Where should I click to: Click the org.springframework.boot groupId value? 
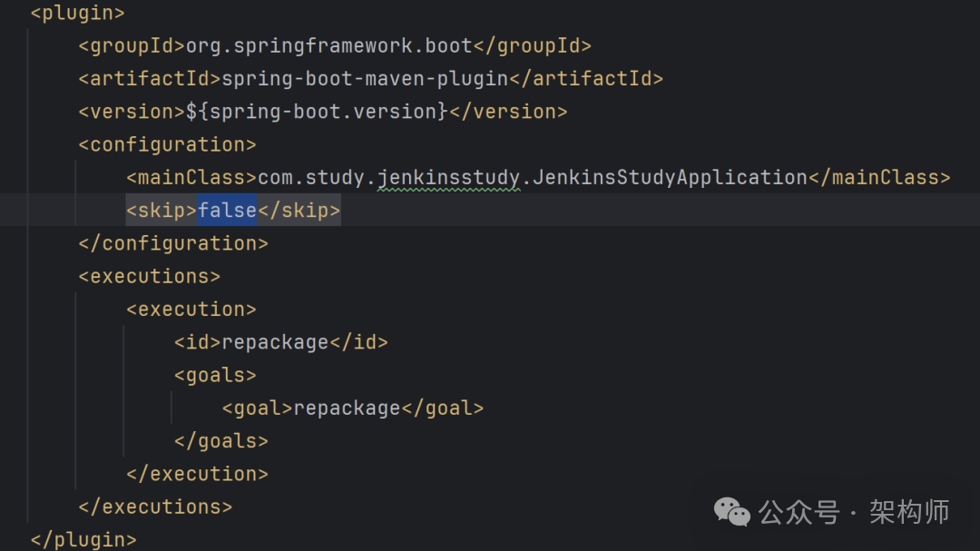point(329,46)
